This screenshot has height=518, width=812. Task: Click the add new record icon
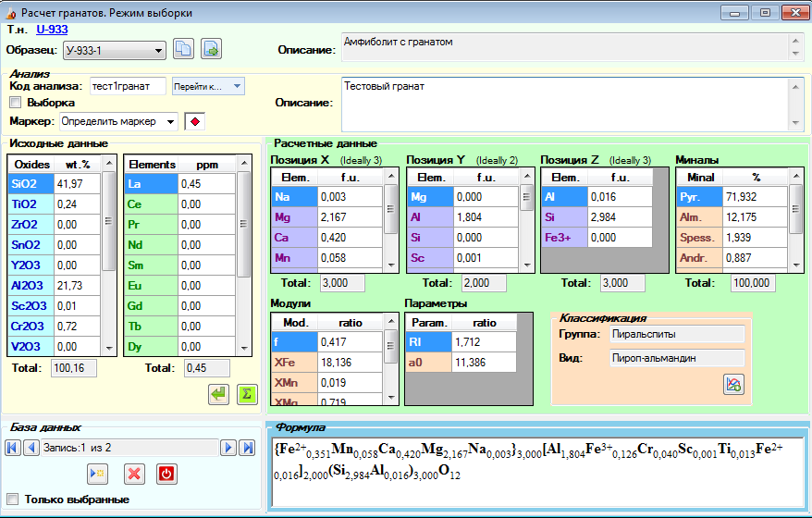[x=97, y=474]
